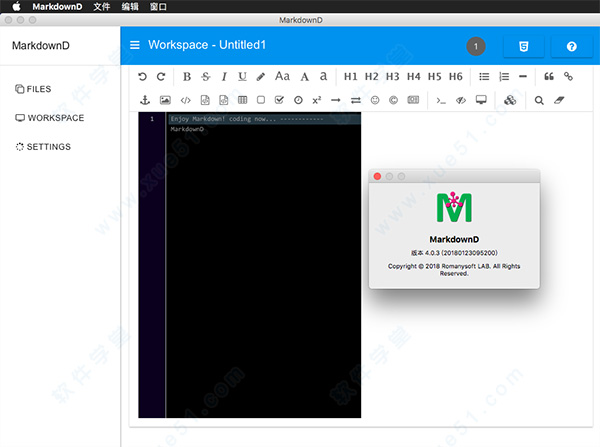Apply italic formatting
Viewport: 600px width, 447px height.
click(224, 77)
